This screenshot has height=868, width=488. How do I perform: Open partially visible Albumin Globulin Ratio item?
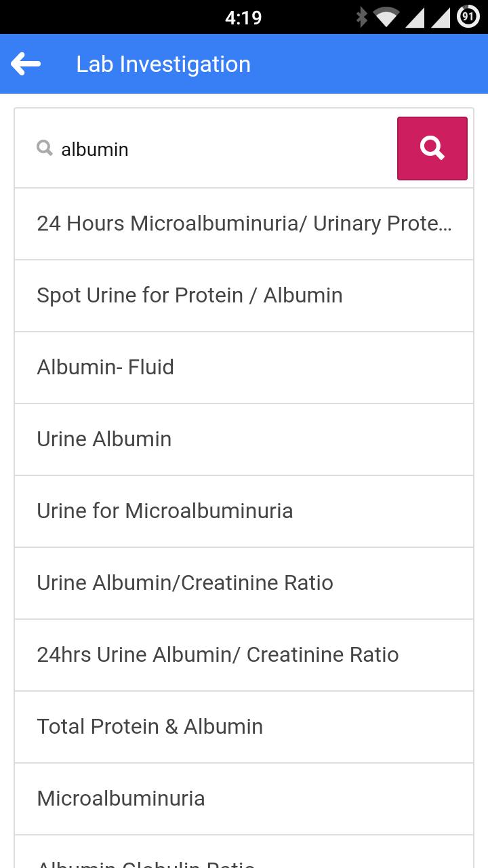click(244, 858)
